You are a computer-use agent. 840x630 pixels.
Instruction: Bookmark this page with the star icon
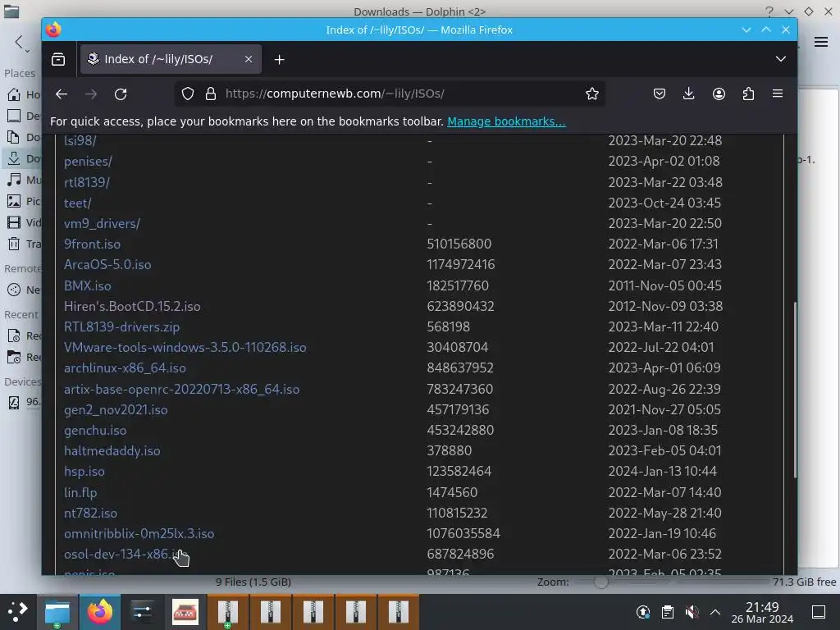pos(592,94)
